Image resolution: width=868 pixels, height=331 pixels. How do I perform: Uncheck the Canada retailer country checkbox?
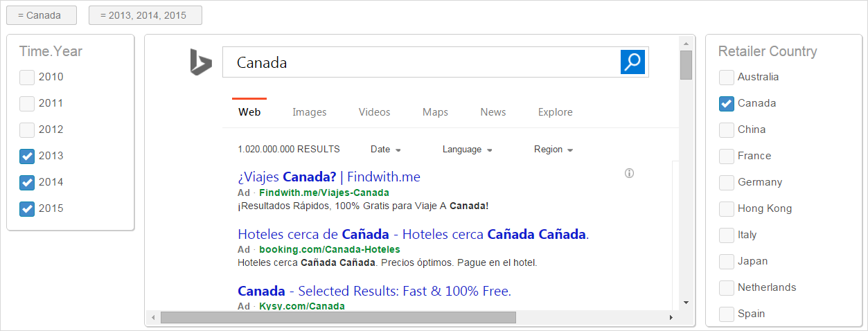point(727,103)
